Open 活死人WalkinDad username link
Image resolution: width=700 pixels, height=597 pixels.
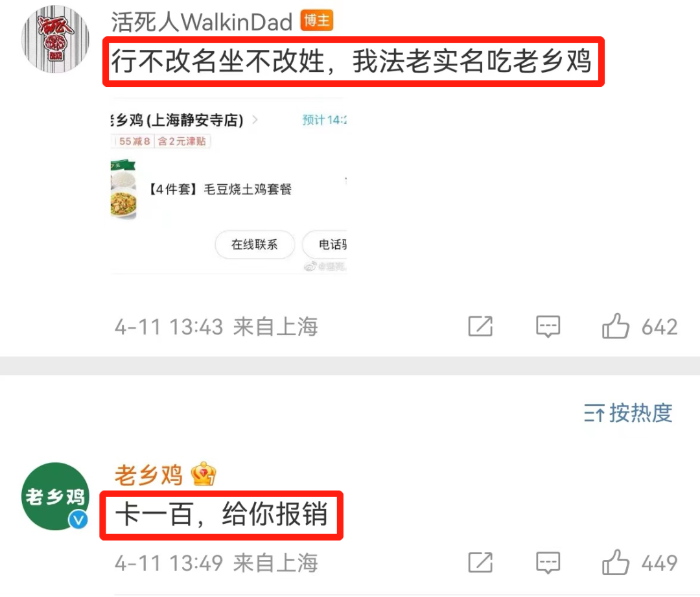[x=202, y=22]
